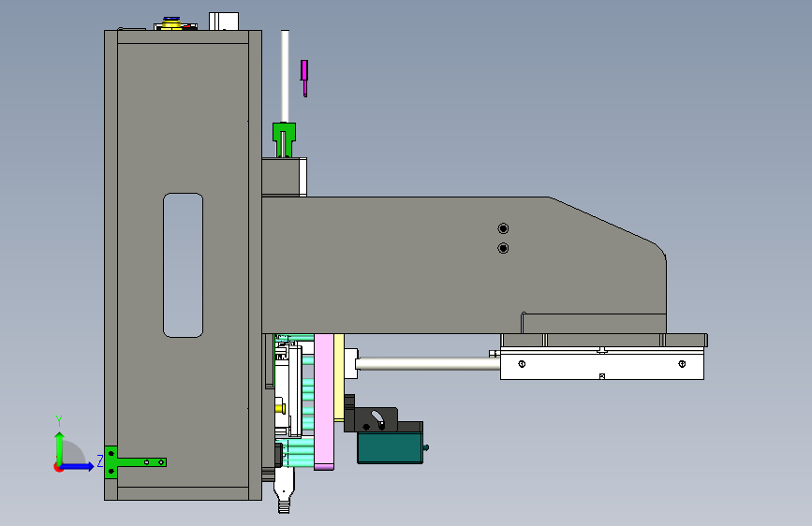The height and width of the screenshot is (526, 812).
Task: Click the right screw on the white rail block
Action: point(682,364)
